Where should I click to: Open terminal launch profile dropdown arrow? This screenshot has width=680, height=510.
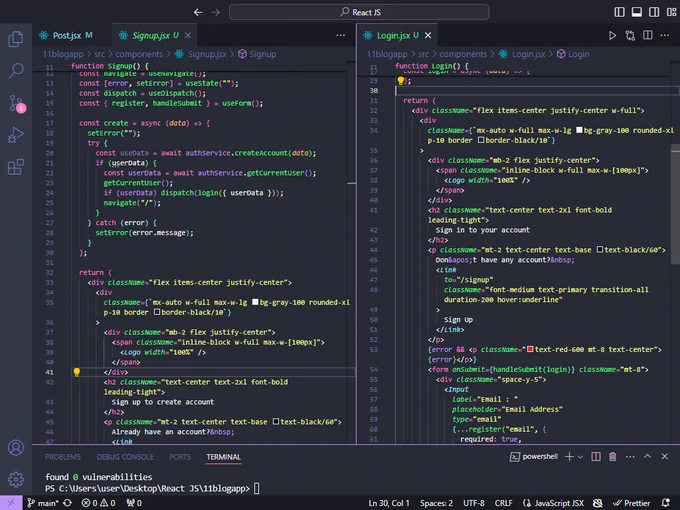(580, 457)
